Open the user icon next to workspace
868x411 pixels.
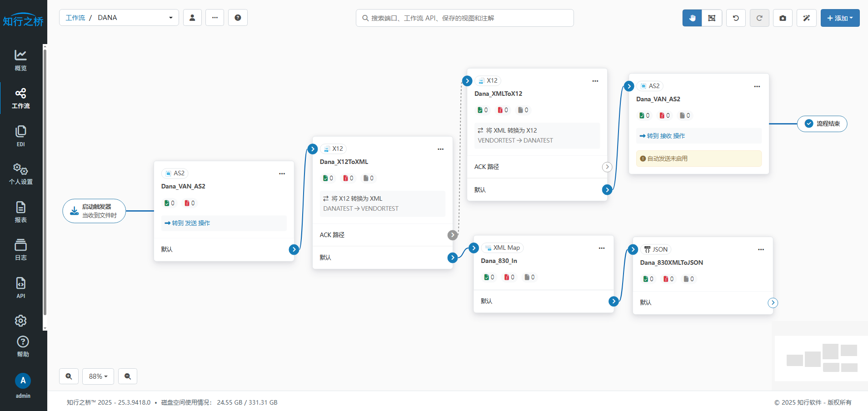tap(192, 18)
